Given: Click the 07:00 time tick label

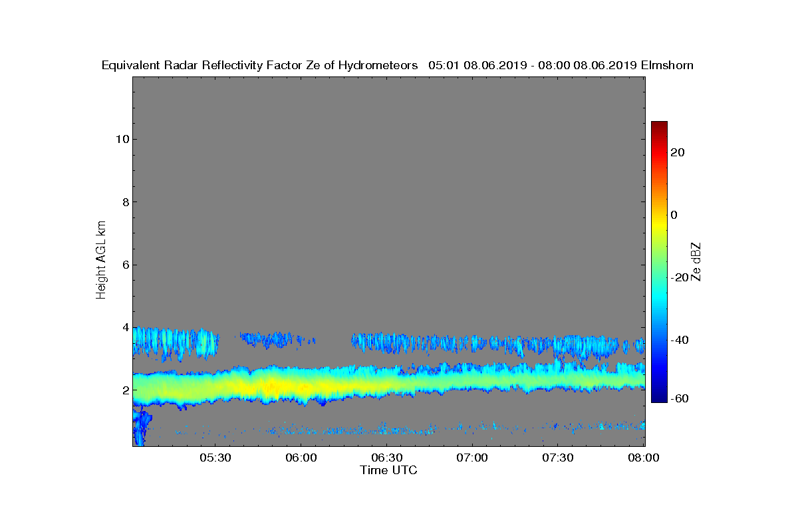Looking at the screenshot, I should 472,458.
